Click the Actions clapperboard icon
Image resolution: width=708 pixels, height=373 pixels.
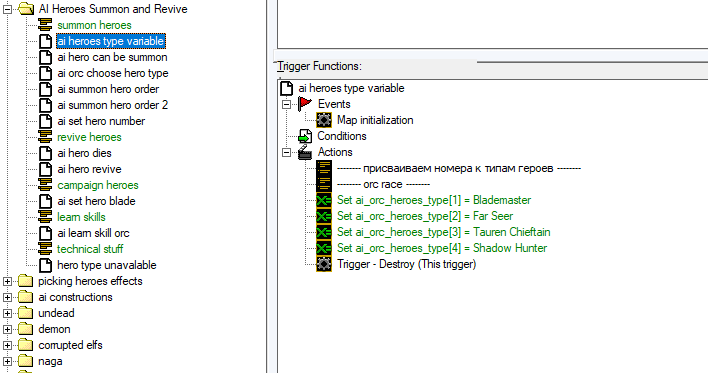305,152
